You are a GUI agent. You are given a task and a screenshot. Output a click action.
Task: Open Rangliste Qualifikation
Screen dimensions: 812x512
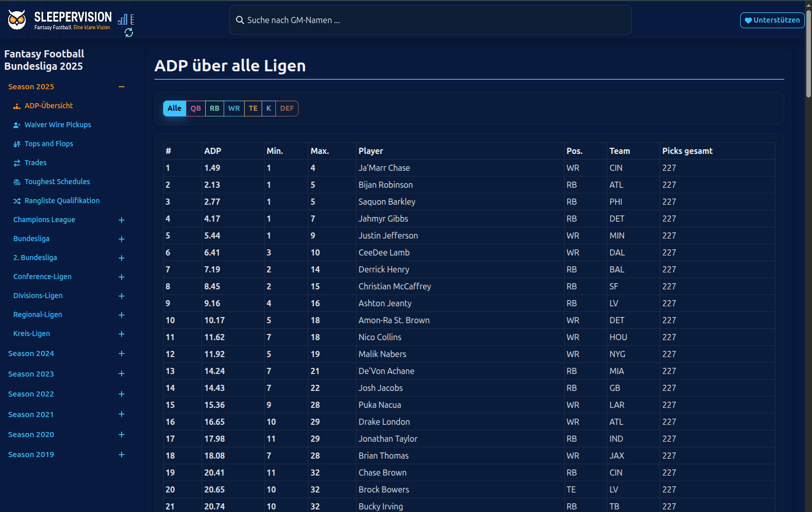click(62, 201)
